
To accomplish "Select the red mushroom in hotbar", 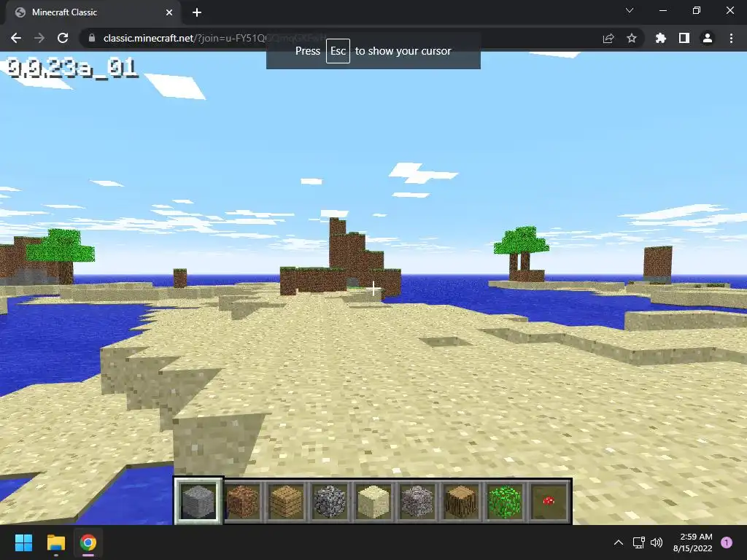I will 549,501.
